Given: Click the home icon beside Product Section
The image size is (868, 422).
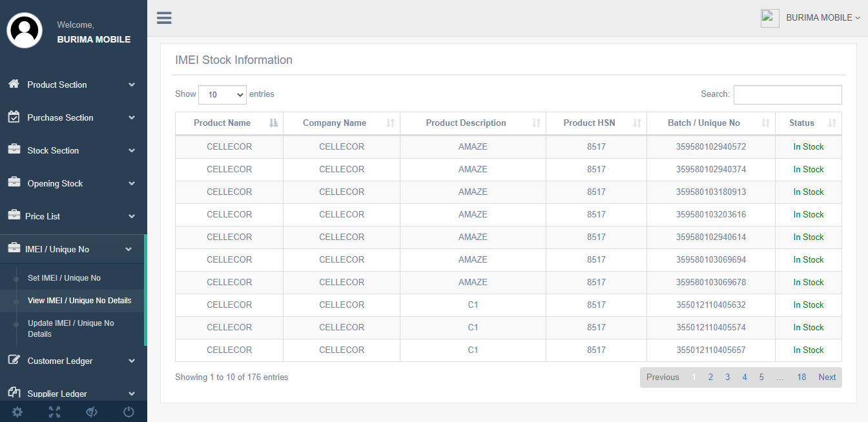Looking at the screenshot, I should [x=14, y=84].
